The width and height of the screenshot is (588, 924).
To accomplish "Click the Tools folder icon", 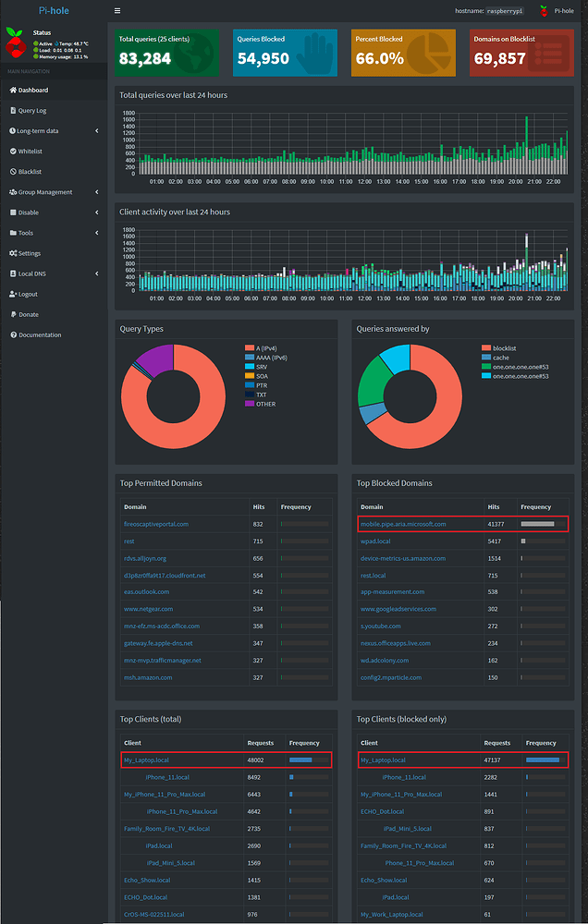I will [13, 233].
